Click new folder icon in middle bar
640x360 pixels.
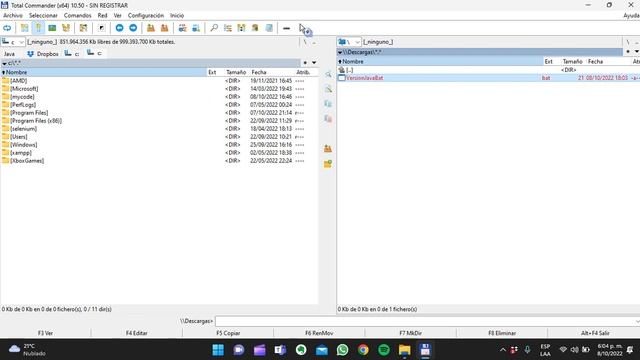click(328, 164)
